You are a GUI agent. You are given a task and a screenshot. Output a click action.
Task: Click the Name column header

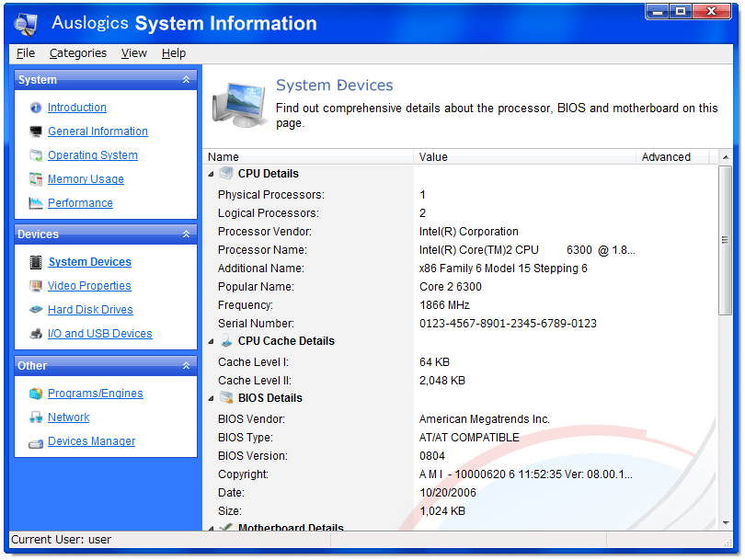[x=308, y=156]
